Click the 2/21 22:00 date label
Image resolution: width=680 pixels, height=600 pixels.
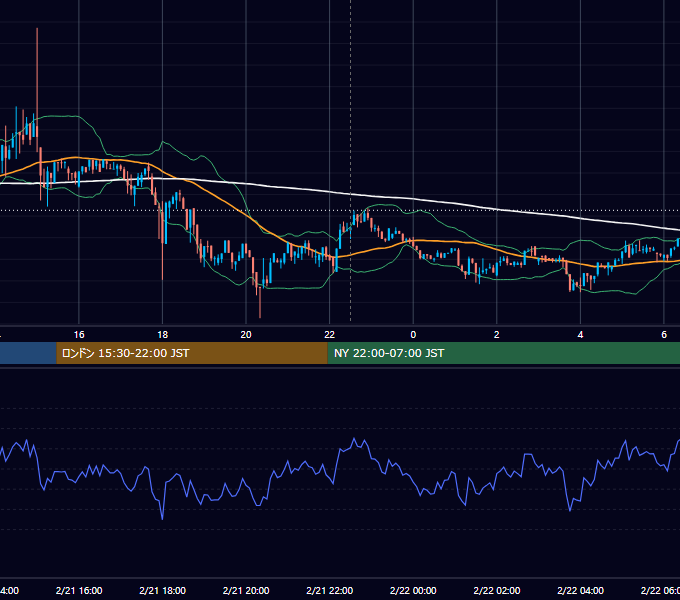330,590
